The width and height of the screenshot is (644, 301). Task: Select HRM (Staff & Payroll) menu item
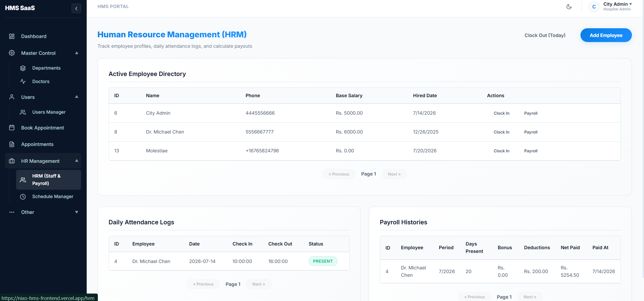coord(48,180)
